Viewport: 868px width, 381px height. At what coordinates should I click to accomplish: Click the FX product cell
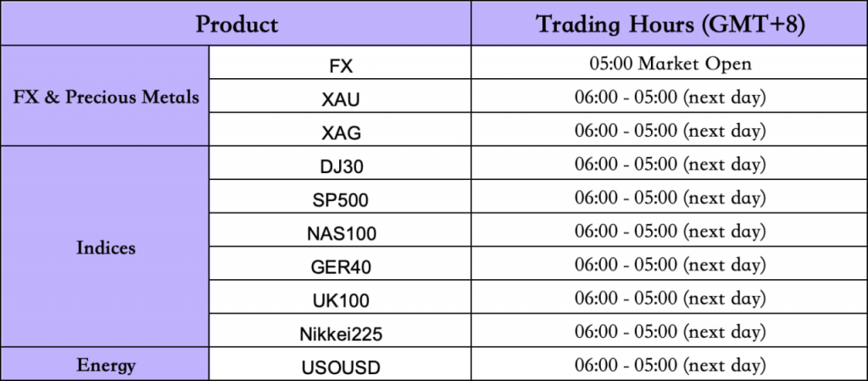[341, 64]
